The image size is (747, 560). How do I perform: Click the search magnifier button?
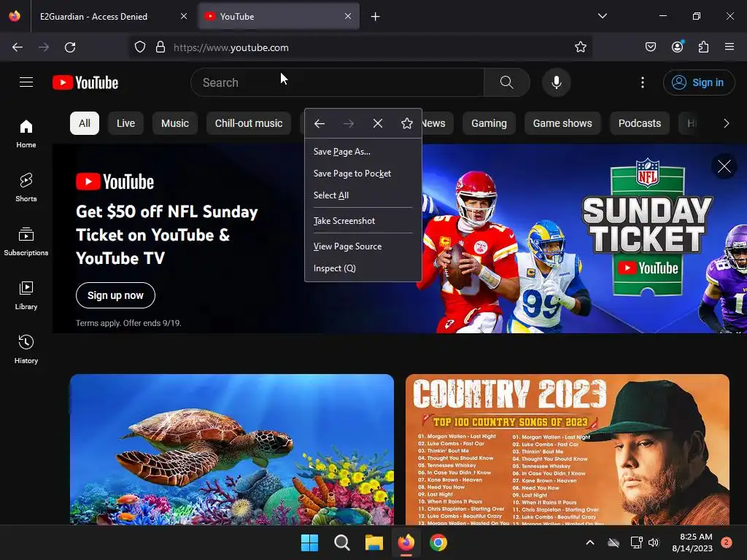click(x=506, y=82)
